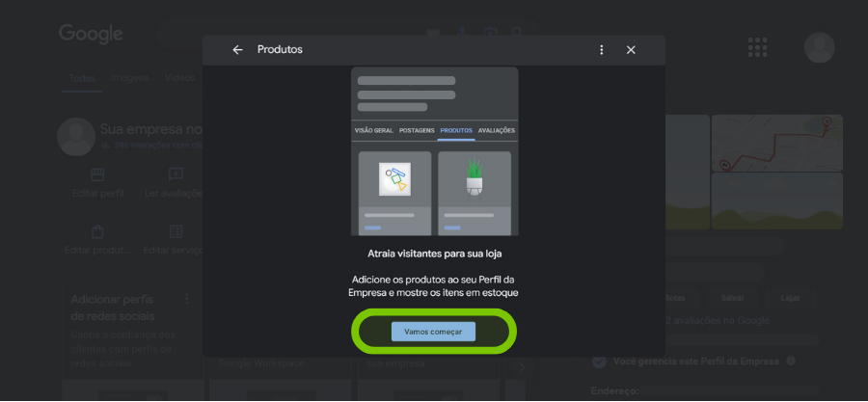The image size is (868, 402).
Task: Click the Editar perfil storefront icon
Action: coord(98,174)
